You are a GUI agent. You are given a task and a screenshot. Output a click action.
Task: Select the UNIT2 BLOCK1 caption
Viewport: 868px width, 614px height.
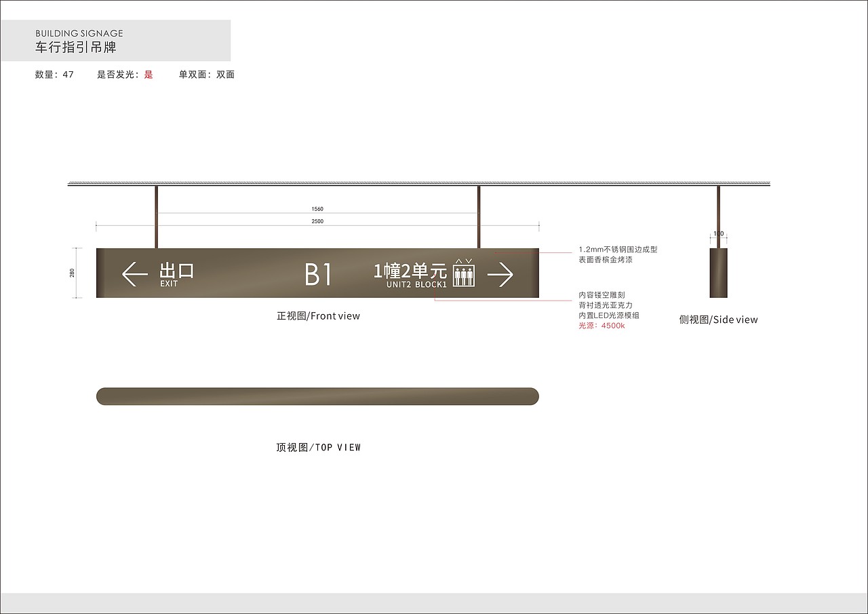point(416,284)
